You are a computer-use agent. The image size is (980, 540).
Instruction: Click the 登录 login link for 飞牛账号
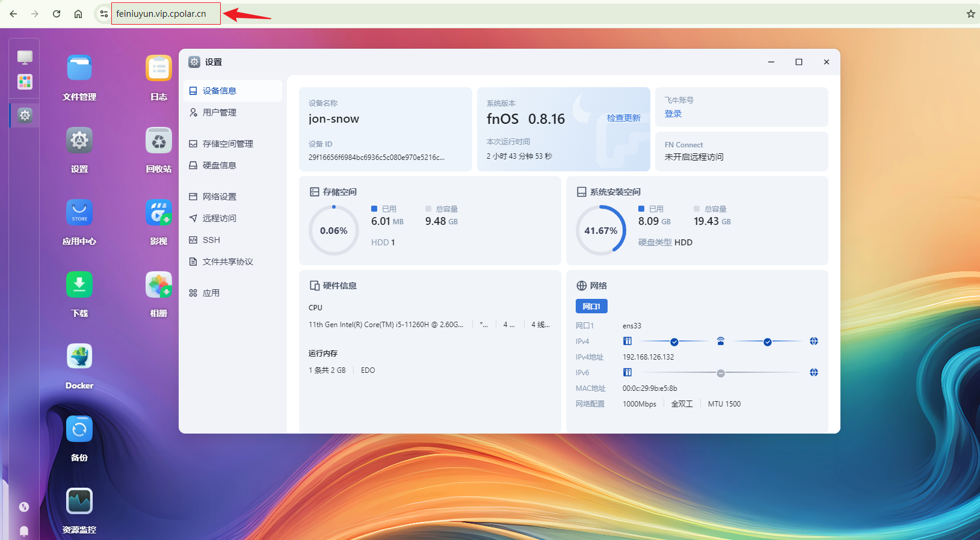click(x=673, y=114)
